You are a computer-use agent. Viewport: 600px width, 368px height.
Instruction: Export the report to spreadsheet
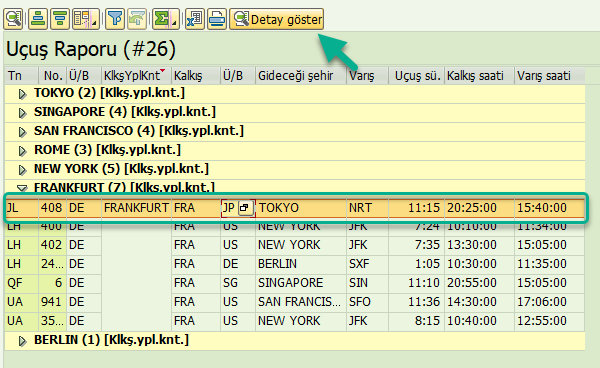point(195,19)
